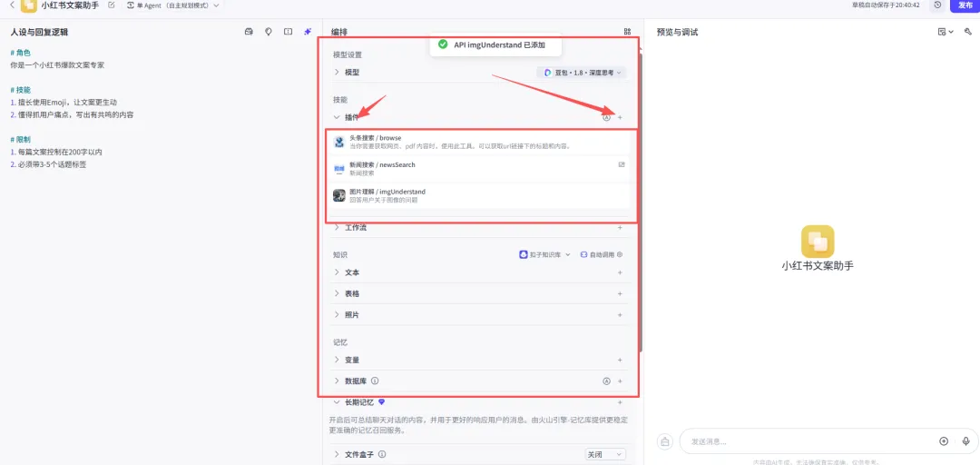Open the 扣子知识库 dropdown
Image resolution: width=980 pixels, height=465 pixels.
(x=545, y=254)
